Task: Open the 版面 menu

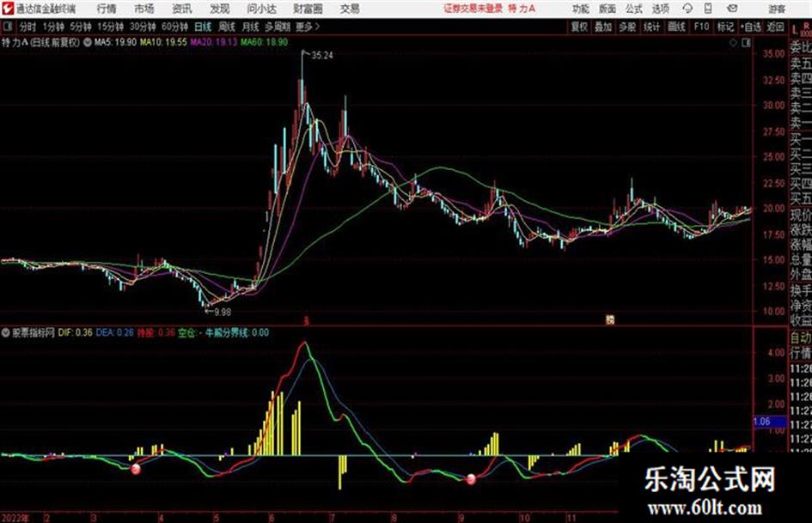Action: pos(607,9)
